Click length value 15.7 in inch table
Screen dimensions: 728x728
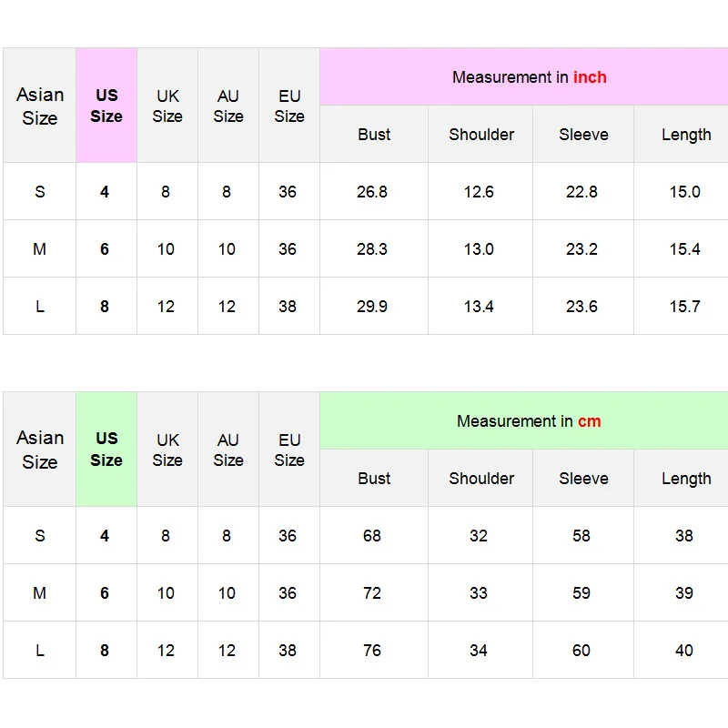tap(684, 306)
